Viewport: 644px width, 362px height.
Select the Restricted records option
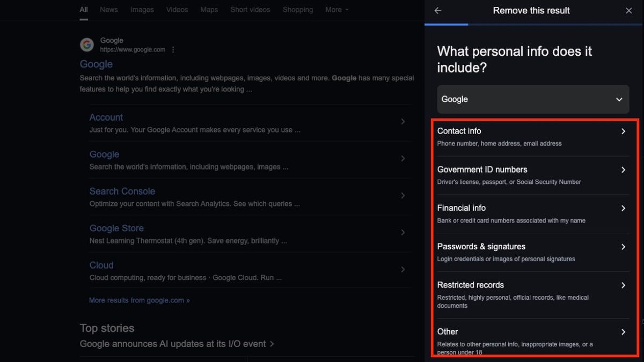[531, 294]
